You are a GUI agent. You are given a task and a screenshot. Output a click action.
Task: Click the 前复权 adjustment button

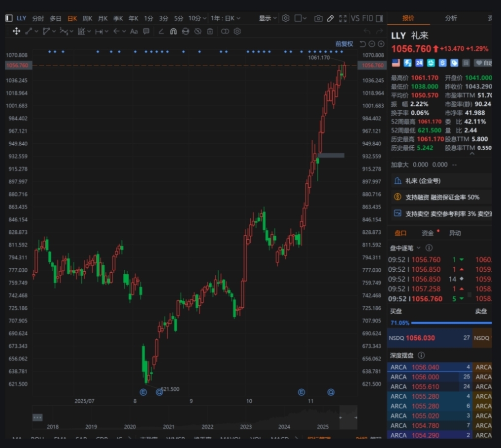coord(344,44)
